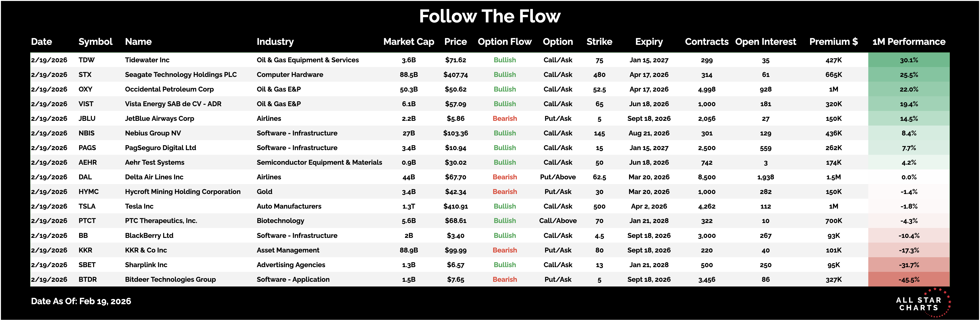Select the Symbol column header

tap(95, 42)
